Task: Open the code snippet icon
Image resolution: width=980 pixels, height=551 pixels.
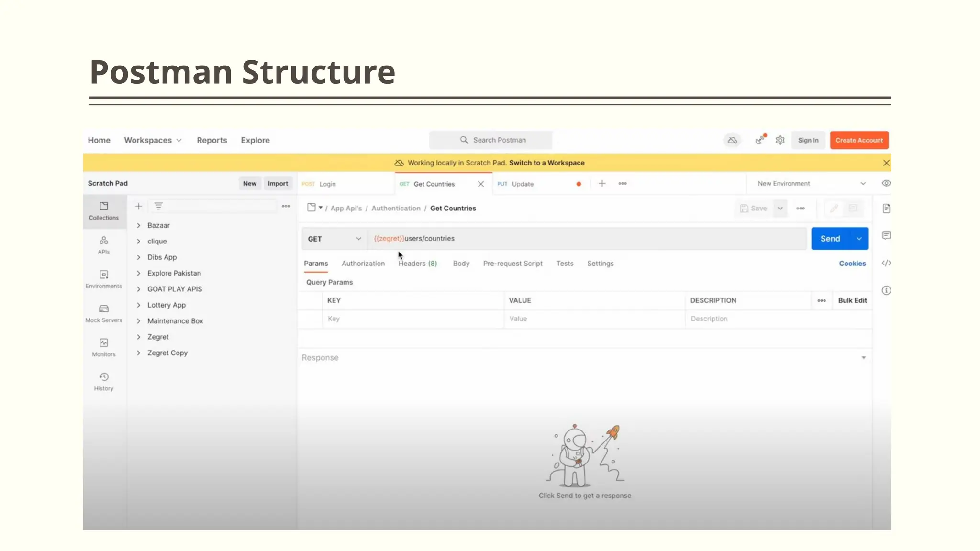Action: (886, 263)
